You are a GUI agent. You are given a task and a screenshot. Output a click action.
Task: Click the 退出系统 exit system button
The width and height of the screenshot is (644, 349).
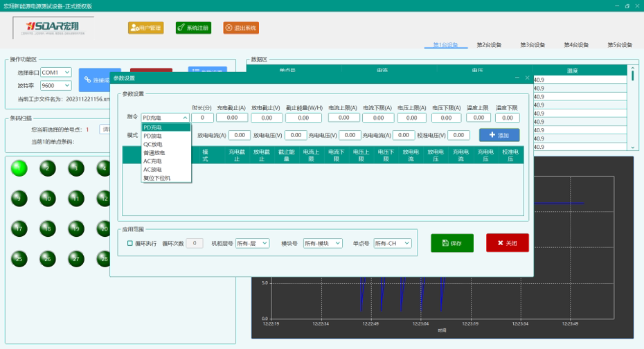click(241, 28)
